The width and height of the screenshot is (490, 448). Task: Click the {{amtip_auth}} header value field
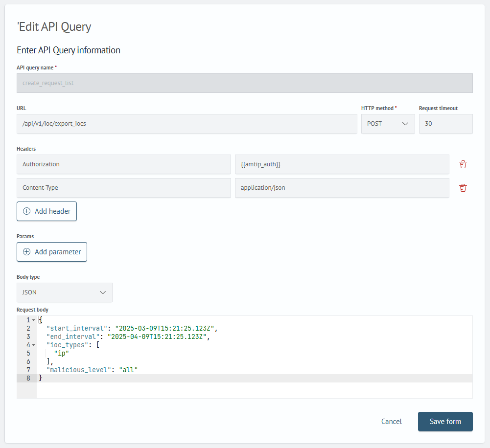tap(342, 164)
